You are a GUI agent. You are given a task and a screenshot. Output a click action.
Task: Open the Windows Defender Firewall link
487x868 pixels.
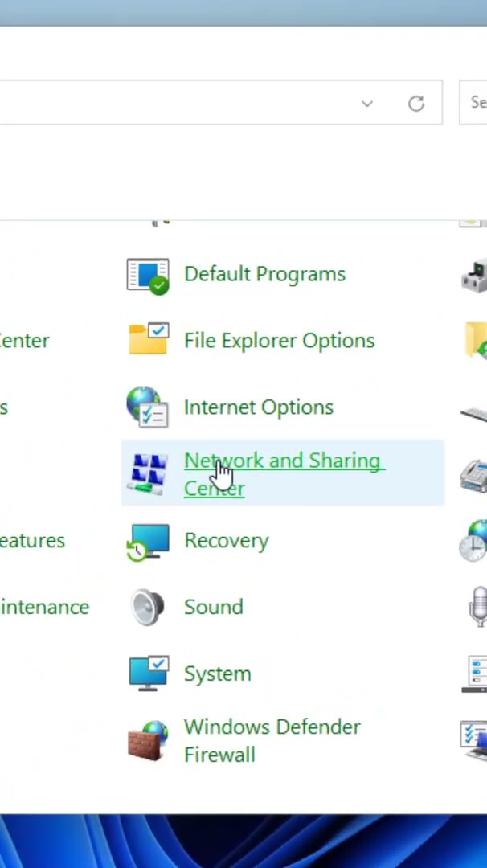[272, 741]
